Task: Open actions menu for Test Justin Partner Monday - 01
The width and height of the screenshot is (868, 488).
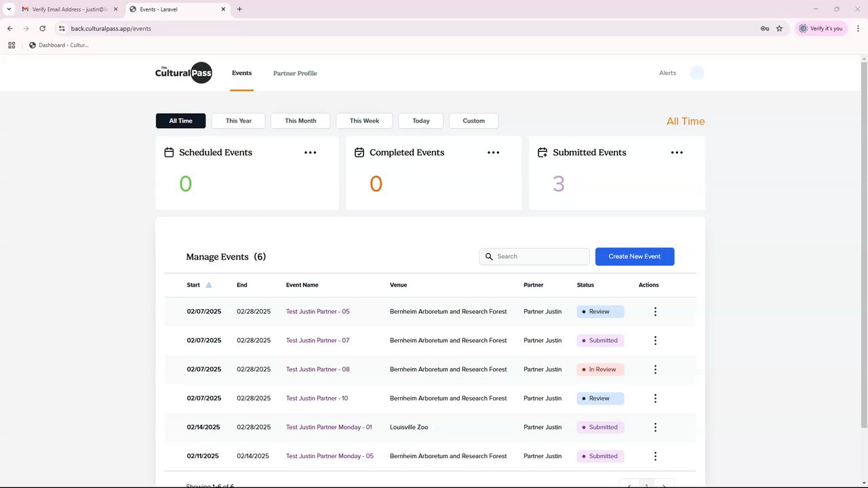Action: click(x=655, y=427)
